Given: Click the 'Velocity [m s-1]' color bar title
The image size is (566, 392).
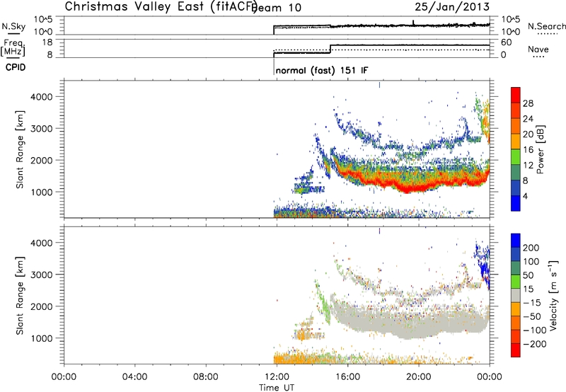Looking at the screenshot, I should coord(553,294).
